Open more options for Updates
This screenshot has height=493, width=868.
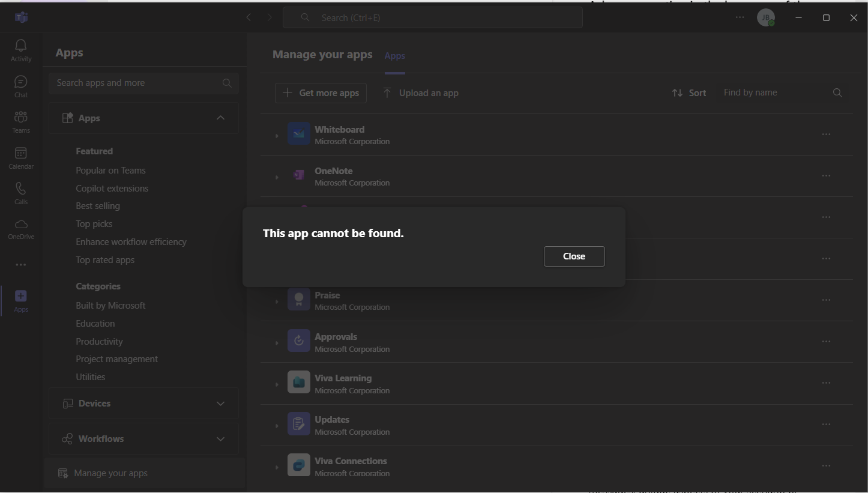pyautogui.click(x=826, y=425)
